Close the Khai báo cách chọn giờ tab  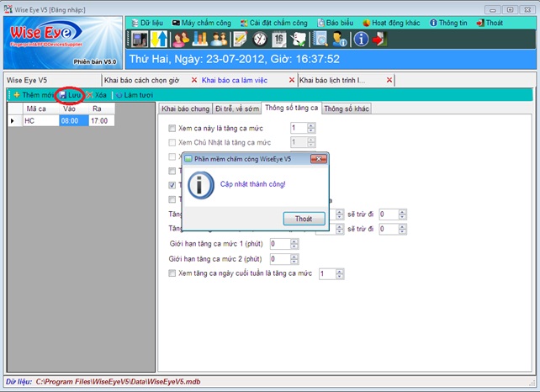click(194, 80)
